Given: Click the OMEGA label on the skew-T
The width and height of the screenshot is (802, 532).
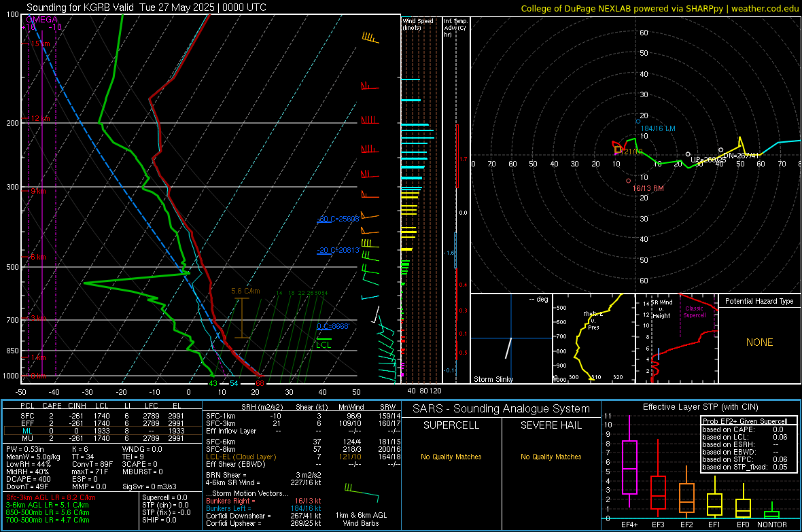Looking at the screenshot, I should [x=42, y=20].
